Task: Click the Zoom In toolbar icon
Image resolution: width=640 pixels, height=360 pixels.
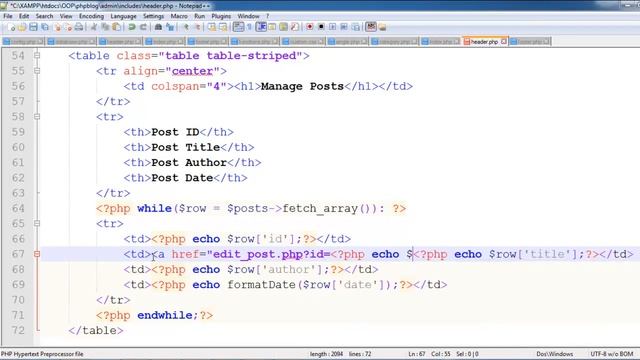Action: click(186, 27)
